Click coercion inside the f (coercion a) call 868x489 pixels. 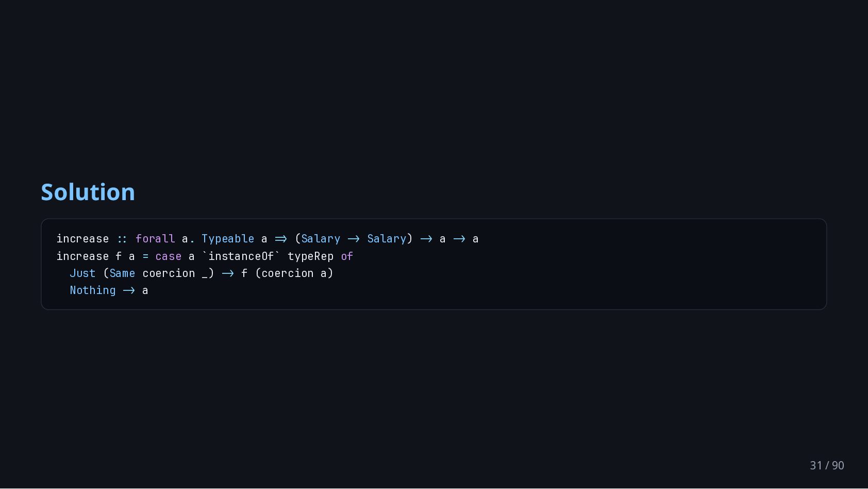pyautogui.click(x=288, y=273)
